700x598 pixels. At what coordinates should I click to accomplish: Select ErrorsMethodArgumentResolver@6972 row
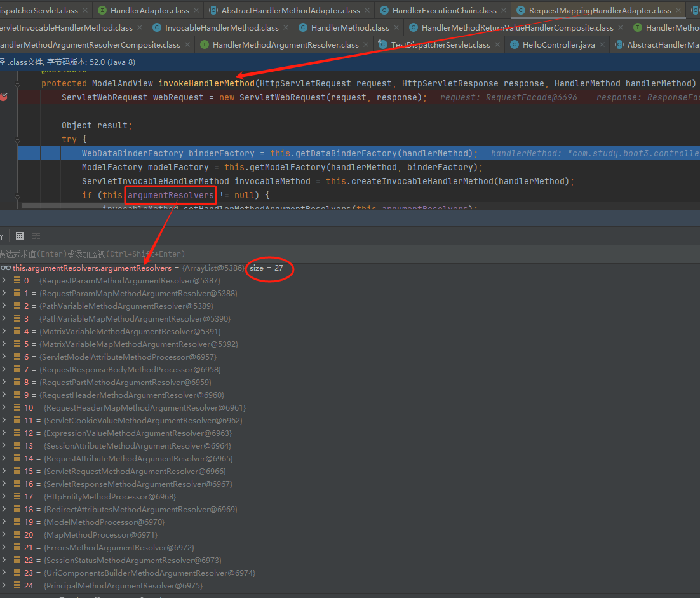350,548
